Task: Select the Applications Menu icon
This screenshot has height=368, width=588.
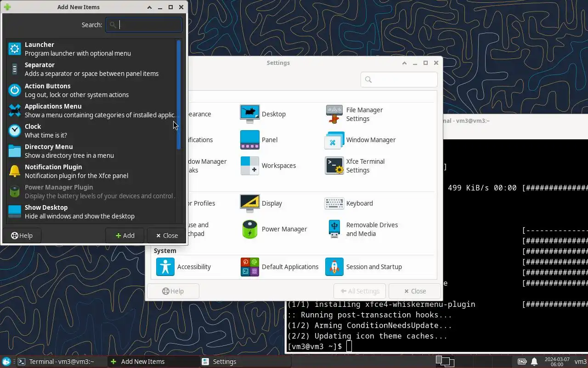Action: tap(15, 110)
